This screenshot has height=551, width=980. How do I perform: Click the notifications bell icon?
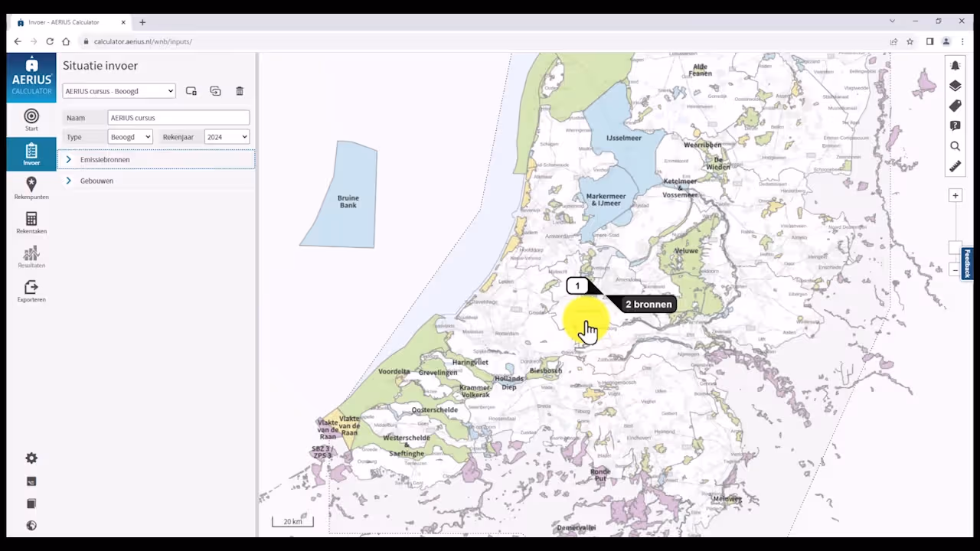955,66
